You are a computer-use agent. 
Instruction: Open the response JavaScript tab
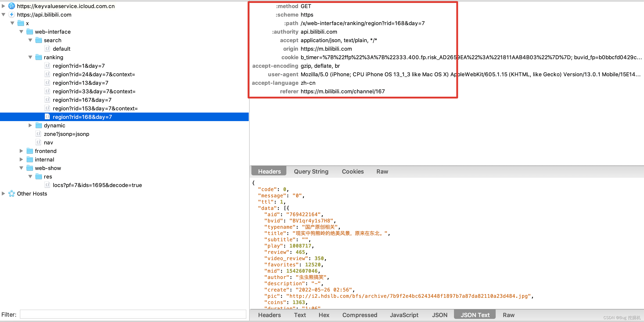coord(404,315)
